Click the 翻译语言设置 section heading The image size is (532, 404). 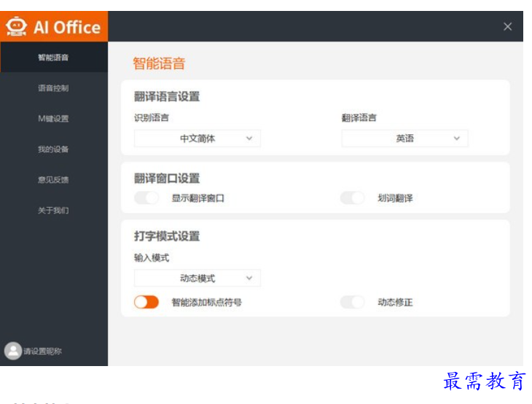pos(167,96)
